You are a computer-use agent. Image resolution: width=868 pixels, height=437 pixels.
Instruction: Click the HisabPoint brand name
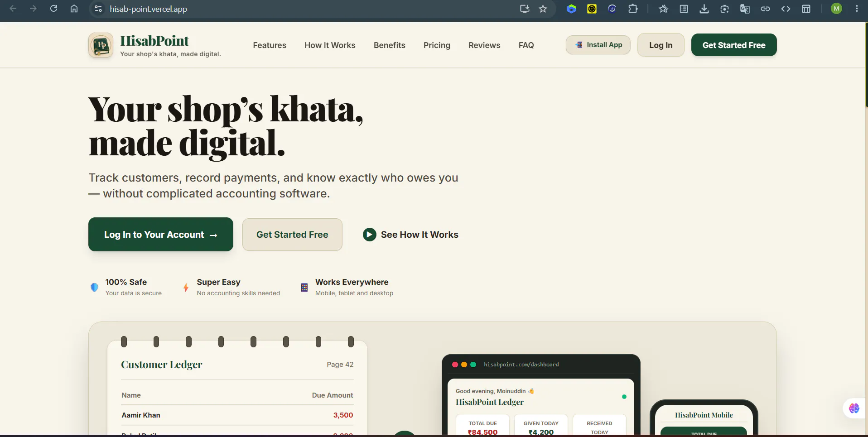[154, 41]
